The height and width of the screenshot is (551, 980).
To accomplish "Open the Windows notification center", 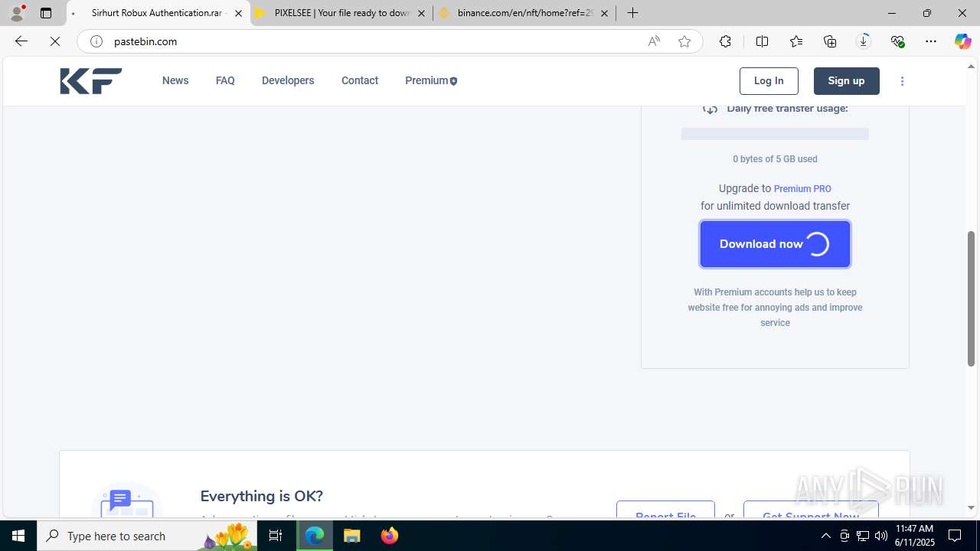I will pos(955,536).
